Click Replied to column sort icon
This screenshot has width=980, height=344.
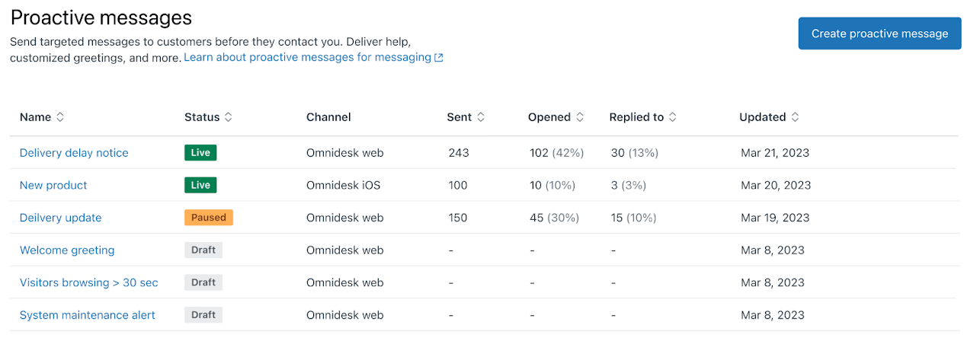(x=673, y=117)
